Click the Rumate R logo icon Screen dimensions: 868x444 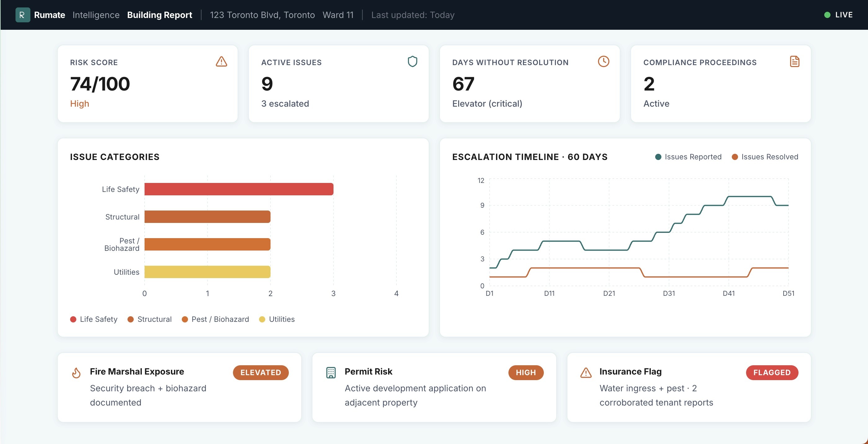point(23,15)
